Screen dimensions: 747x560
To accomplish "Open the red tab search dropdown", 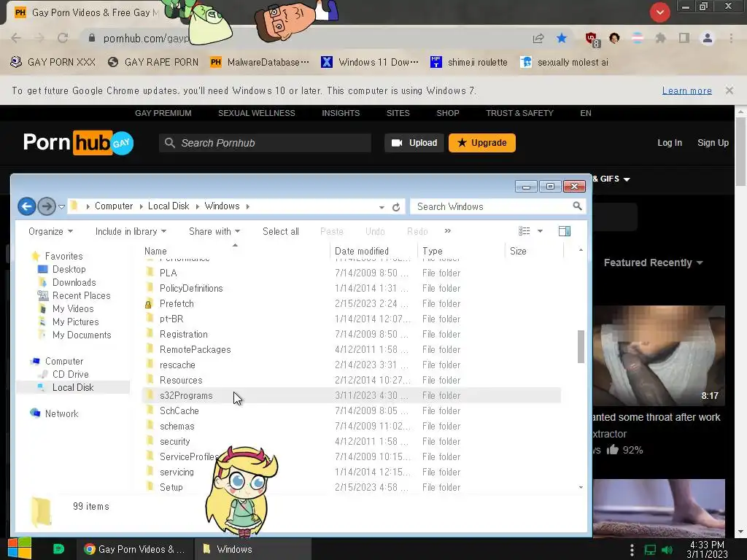I will (x=659, y=12).
